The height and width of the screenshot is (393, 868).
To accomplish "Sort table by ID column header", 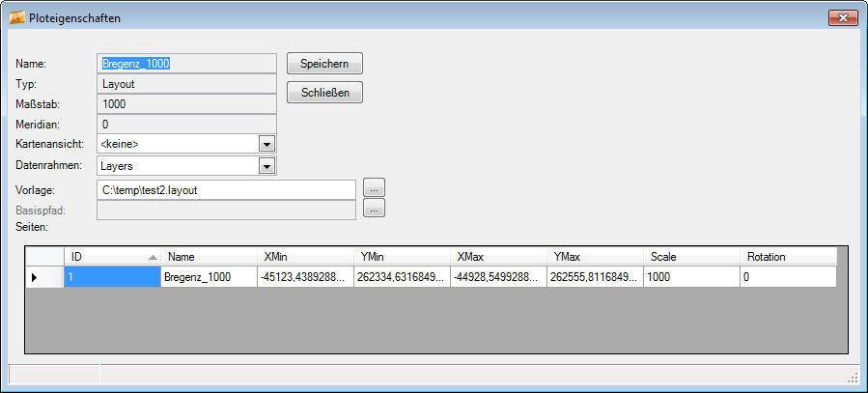I will (x=112, y=257).
